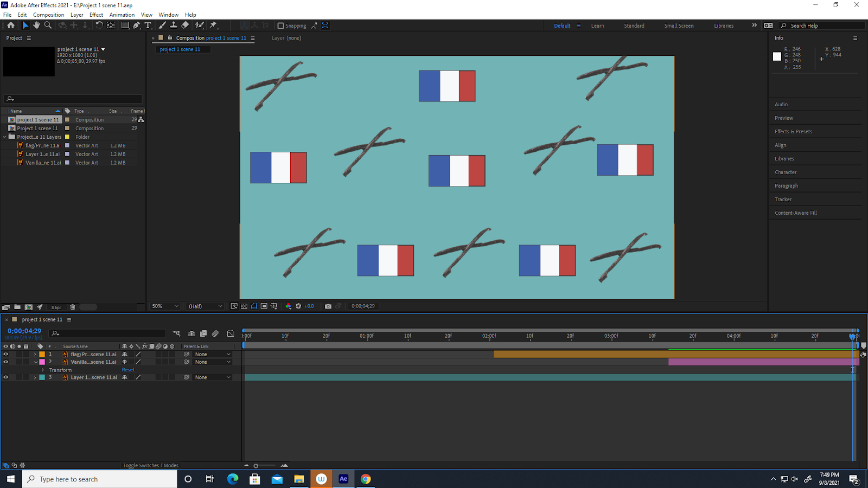The height and width of the screenshot is (488, 868).
Task: Click the Reset Exposure icon in viewer
Action: (x=298, y=306)
